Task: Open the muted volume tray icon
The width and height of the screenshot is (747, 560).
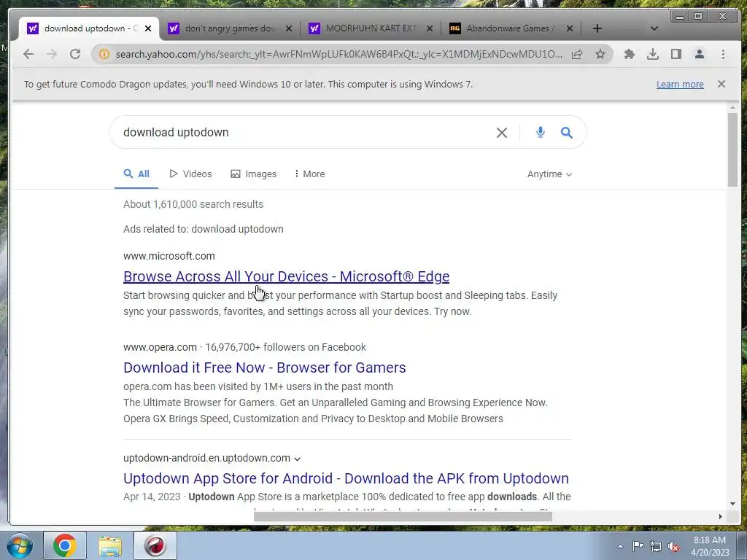Action: (673, 546)
